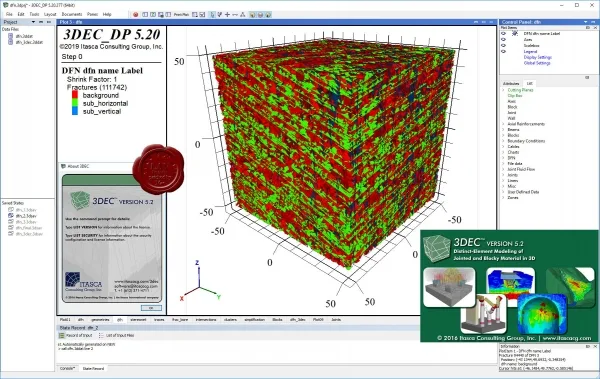Viewport: 600px width, 379px height.
Task: Click OK button in About 3DEC dialog
Action: [151, 308]
